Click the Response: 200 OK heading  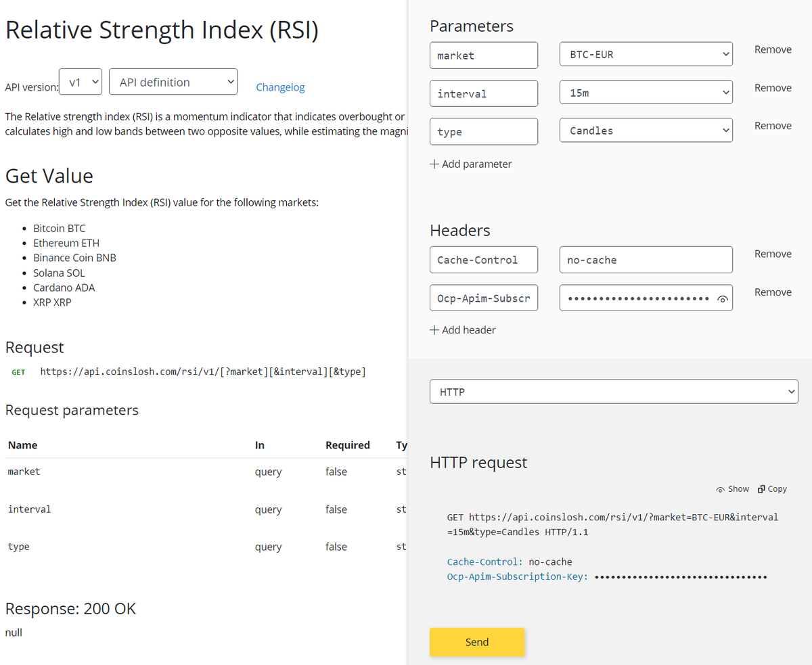tap(70, 609)
